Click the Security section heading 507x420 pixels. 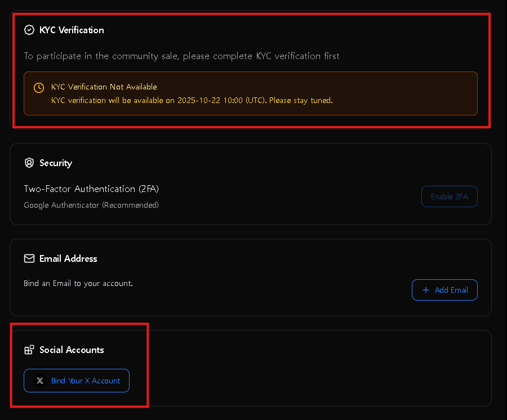point(56,163)
